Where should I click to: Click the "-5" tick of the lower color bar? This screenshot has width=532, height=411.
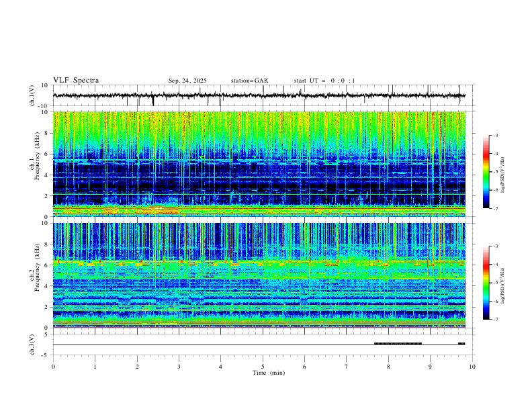(495, 283)
